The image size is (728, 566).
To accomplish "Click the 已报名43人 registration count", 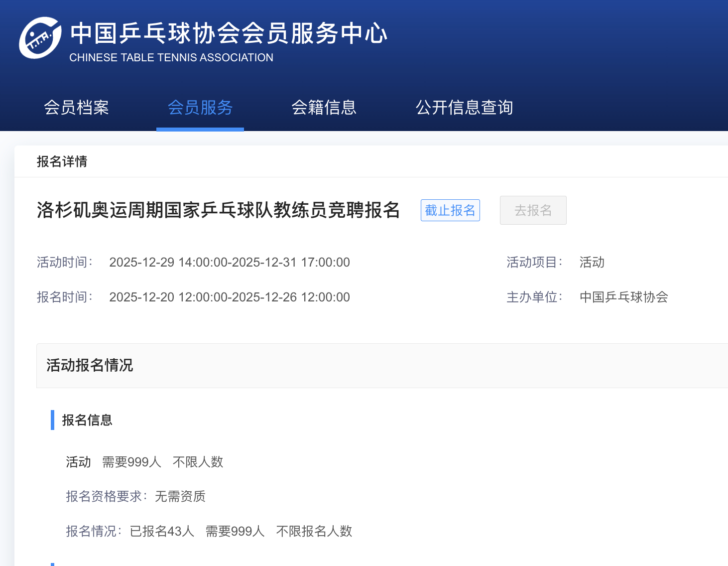I will 161,531.
